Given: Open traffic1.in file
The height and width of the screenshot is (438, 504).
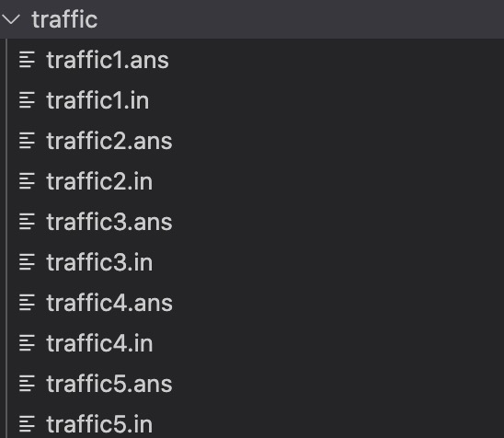Looking at the screenshot, I should pyautogui.click(x=97, y=100).
